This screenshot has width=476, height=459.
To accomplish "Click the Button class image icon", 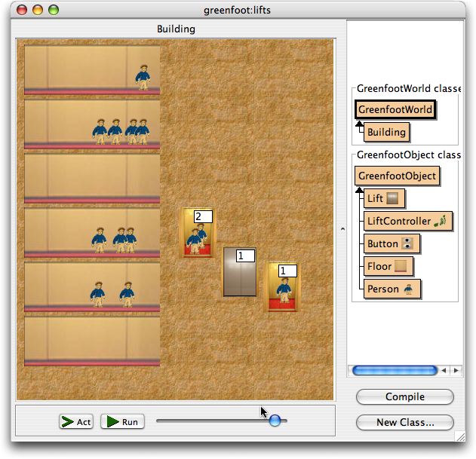I will (407, 243).
